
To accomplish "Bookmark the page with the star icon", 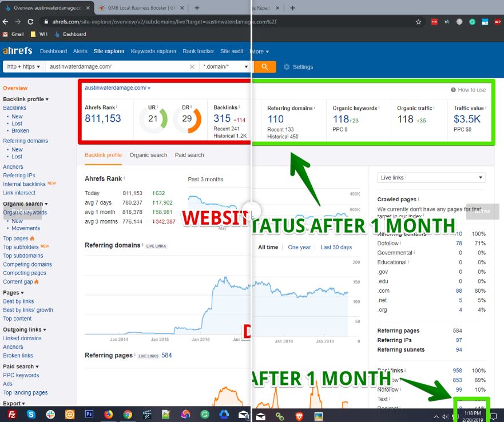I will (418, 22).
